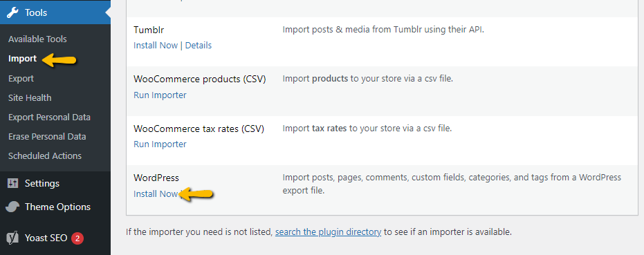
Task: Open Site Health page
Action: [x=30, y=97]
